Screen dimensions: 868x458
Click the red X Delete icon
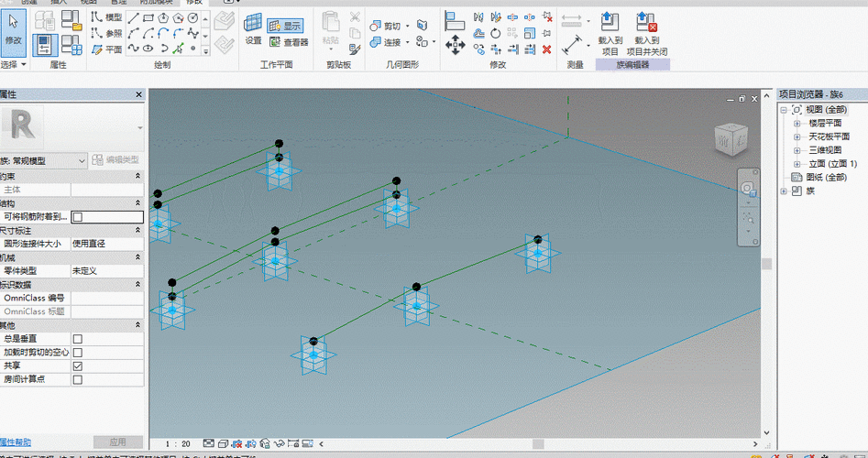pyautogui.click(x=547, y=49)
